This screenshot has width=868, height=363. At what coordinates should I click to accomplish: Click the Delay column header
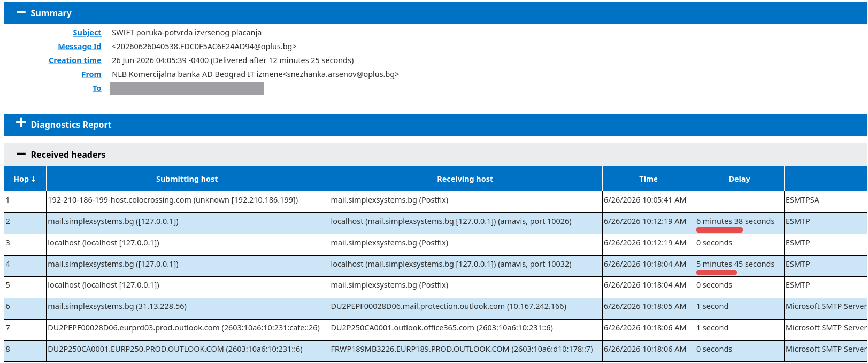tap(740, 179)
